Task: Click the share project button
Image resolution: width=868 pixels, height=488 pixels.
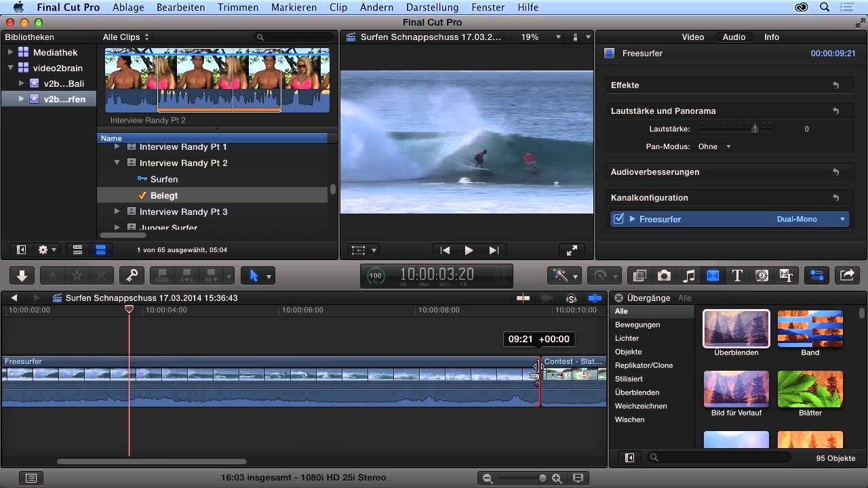Action: (847, 276)
